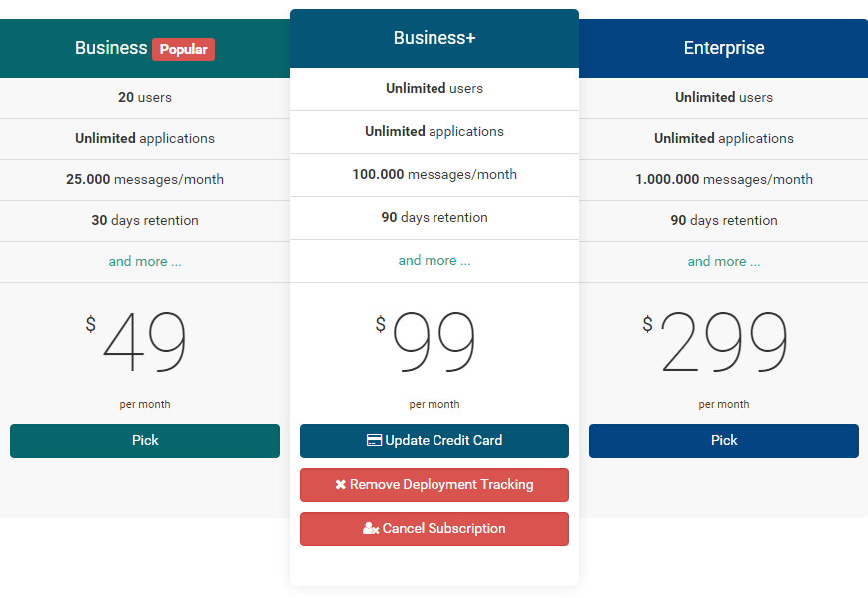Click the '20 users' row under Business
Screen dimensions: 868x598
coord(144,97)
